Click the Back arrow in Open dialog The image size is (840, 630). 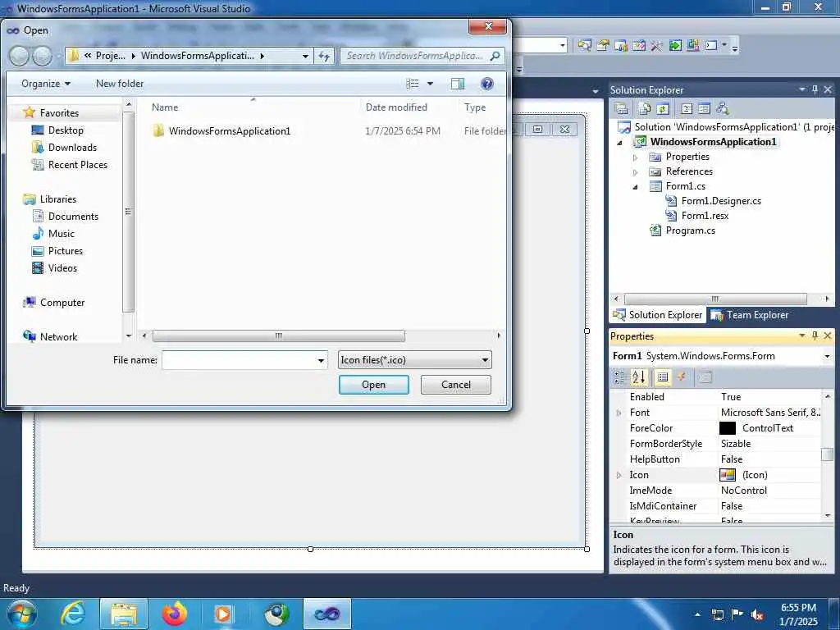tap(19, 56)
